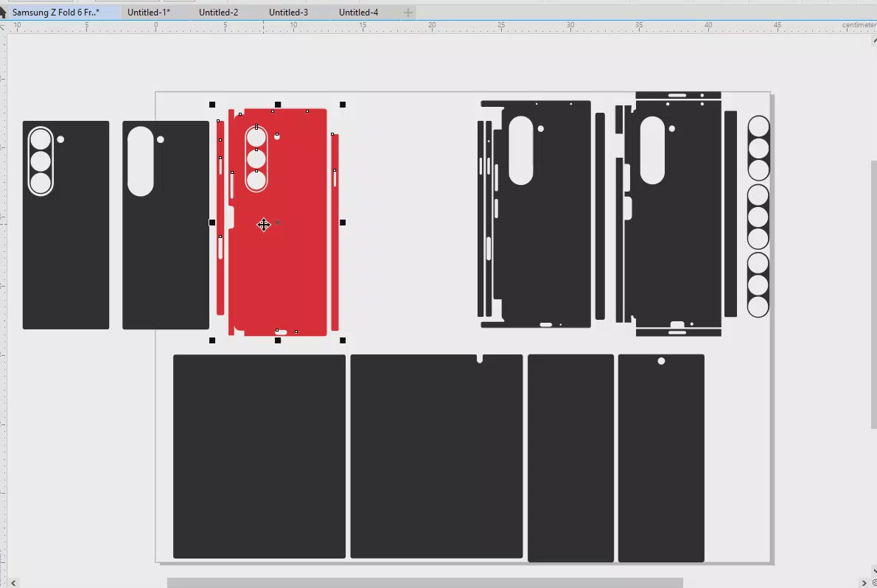
Task: Click the top-center selection handle of the red skin
Action: 278,105
